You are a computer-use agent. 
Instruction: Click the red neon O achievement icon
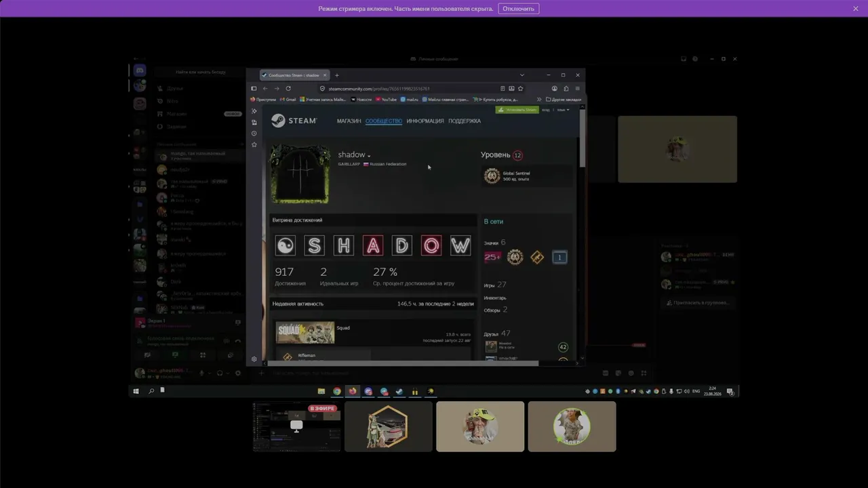(x=431, y=245)
